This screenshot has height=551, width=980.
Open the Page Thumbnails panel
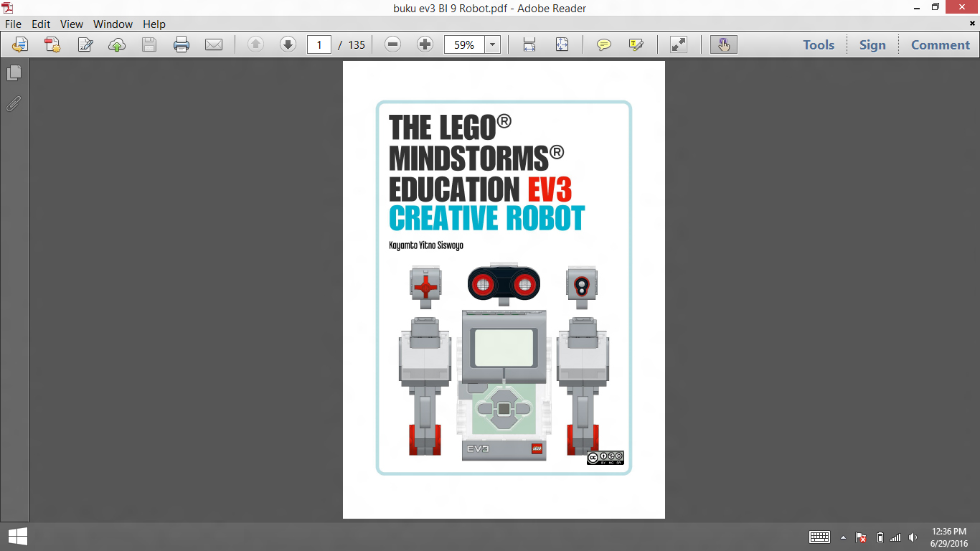pyautogui.click(x=14, y=72)
